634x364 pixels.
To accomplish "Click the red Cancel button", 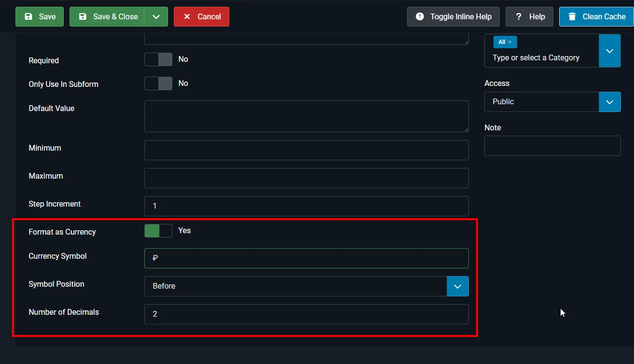I will 201,16.
